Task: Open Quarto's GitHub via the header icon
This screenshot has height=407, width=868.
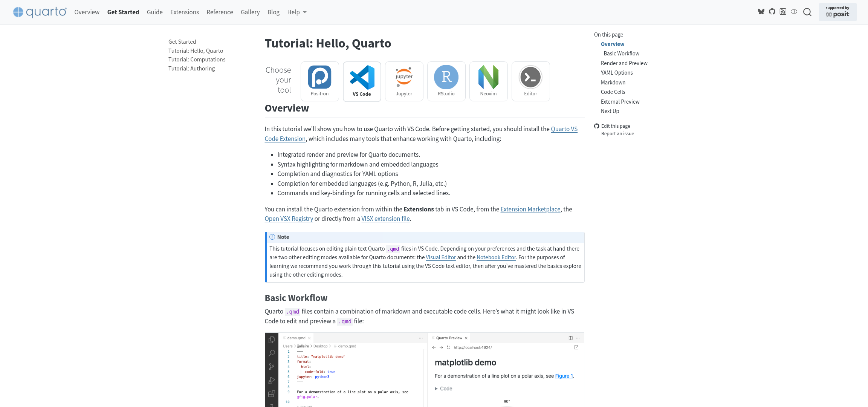Action: click(x=772, y=12)
